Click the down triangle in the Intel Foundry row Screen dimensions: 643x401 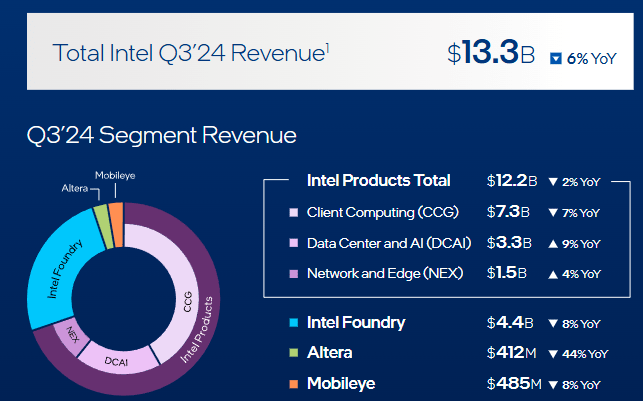(553, 323)
